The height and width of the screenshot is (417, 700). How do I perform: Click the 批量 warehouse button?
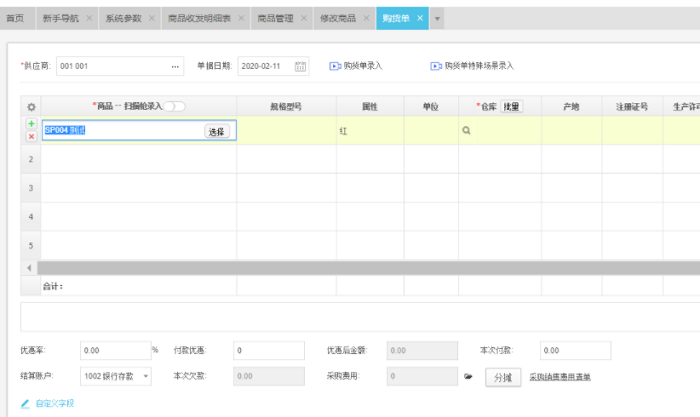pos(511,107)
